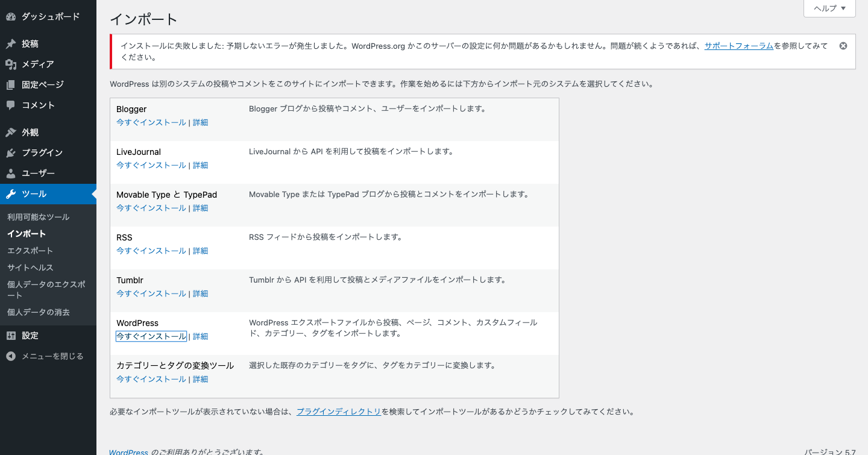This screenshot has width=868, height=455.
Task: Install the WordPress importer now
Action: click(151, 336)
